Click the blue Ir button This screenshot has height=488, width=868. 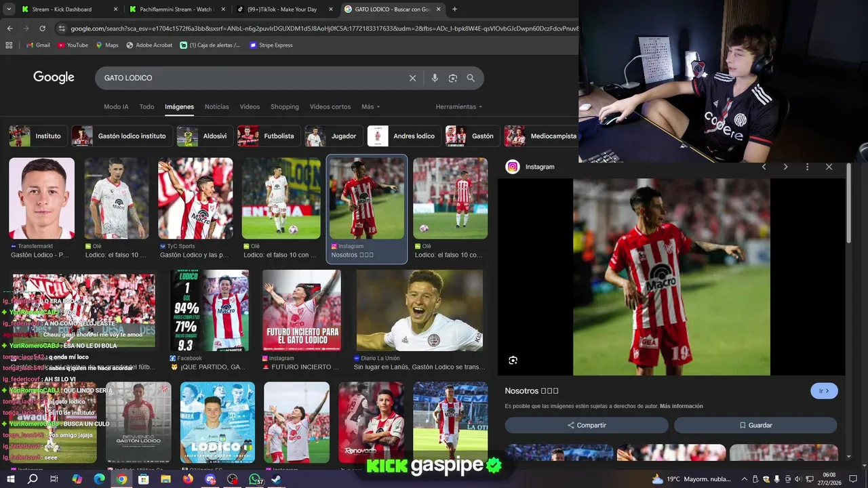824,391
